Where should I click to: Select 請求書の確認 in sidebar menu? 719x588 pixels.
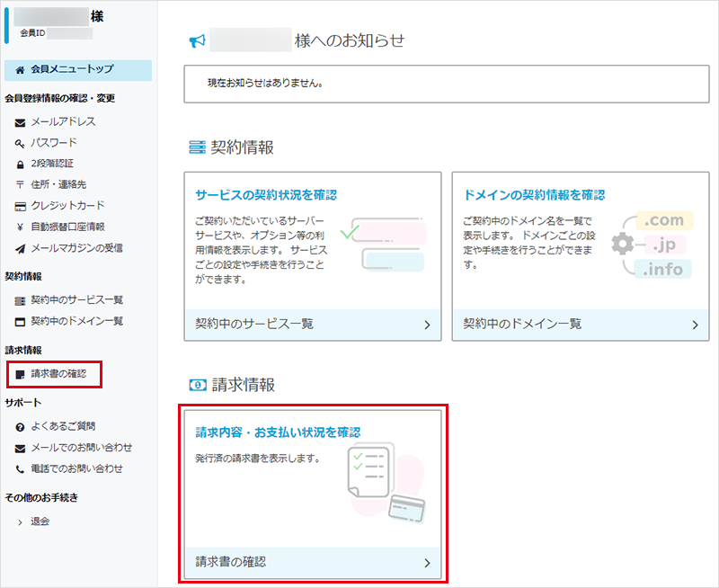[58, 373]
